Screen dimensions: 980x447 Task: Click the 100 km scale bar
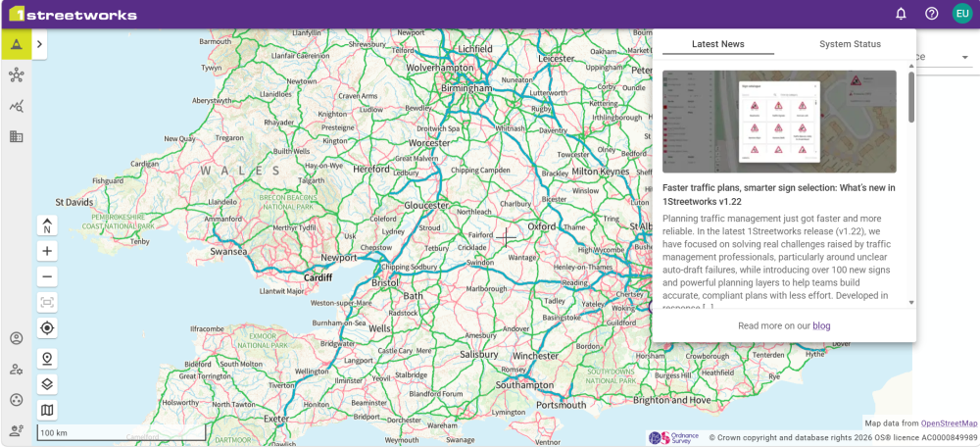(x=121, y=432)
